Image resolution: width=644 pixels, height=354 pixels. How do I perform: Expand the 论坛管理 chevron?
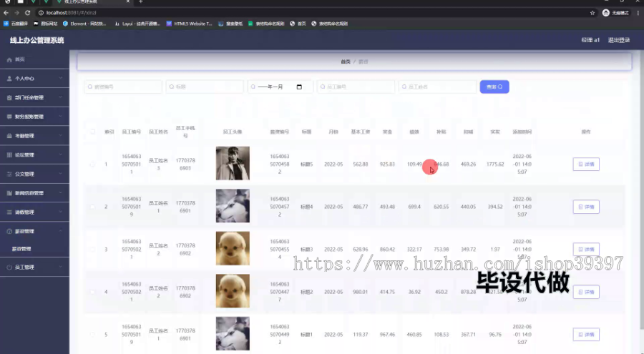click(60, 154)
